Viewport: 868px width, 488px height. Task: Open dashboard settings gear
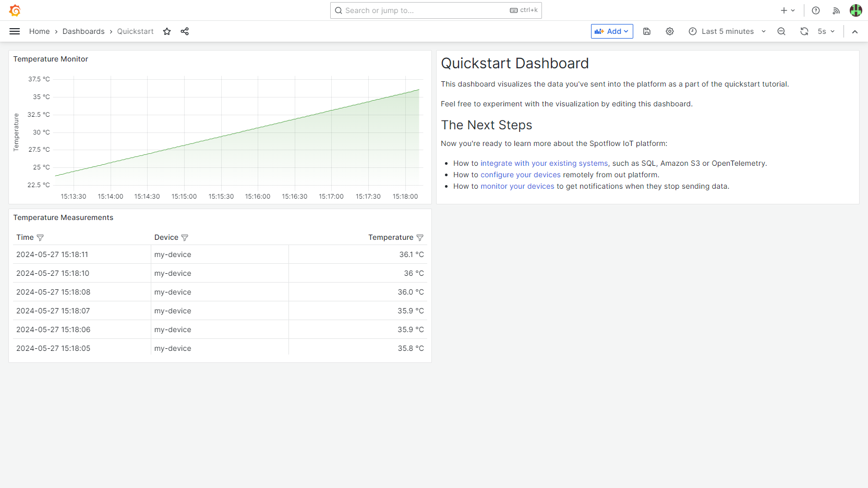(x=670, y=31)
